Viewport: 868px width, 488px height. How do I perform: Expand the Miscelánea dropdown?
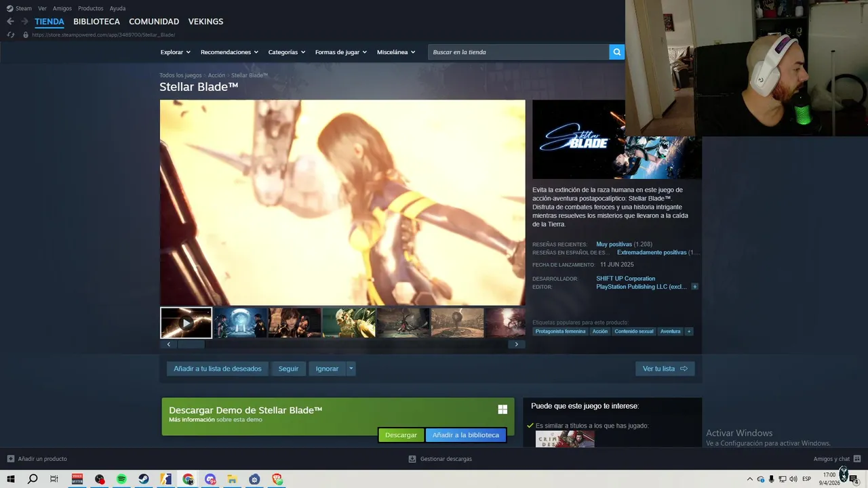pyautogui.click(x=396, y=52)
